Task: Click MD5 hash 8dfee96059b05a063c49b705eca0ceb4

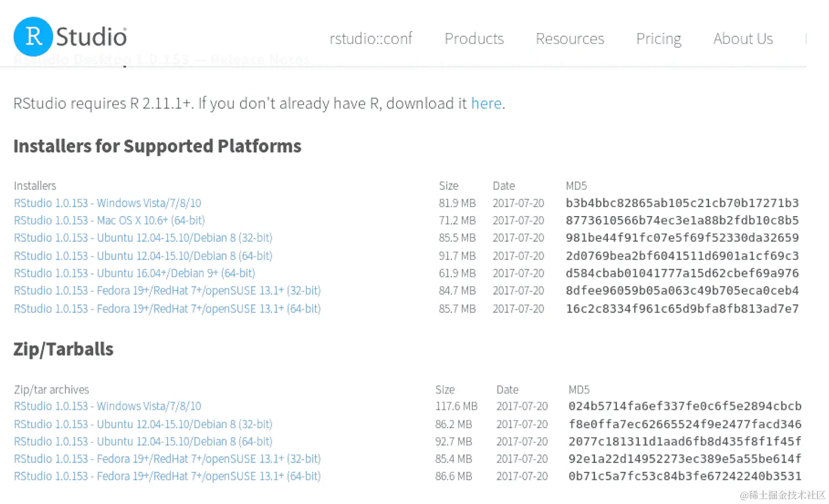Action: (682, 291)
